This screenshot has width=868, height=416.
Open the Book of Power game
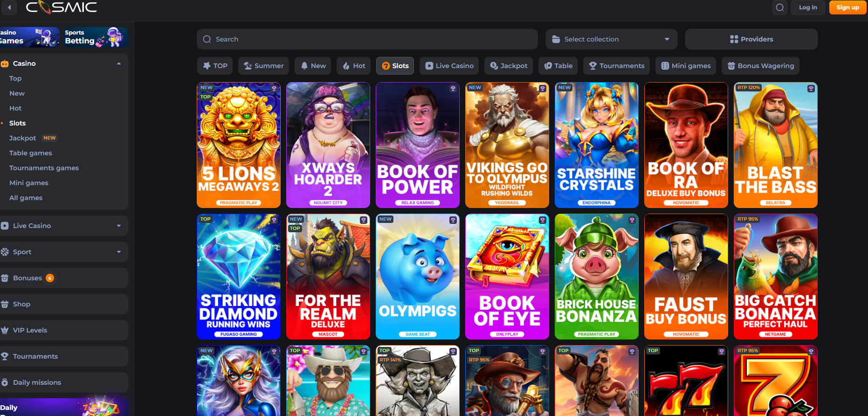pyautogui.click(x=418, y=145)
